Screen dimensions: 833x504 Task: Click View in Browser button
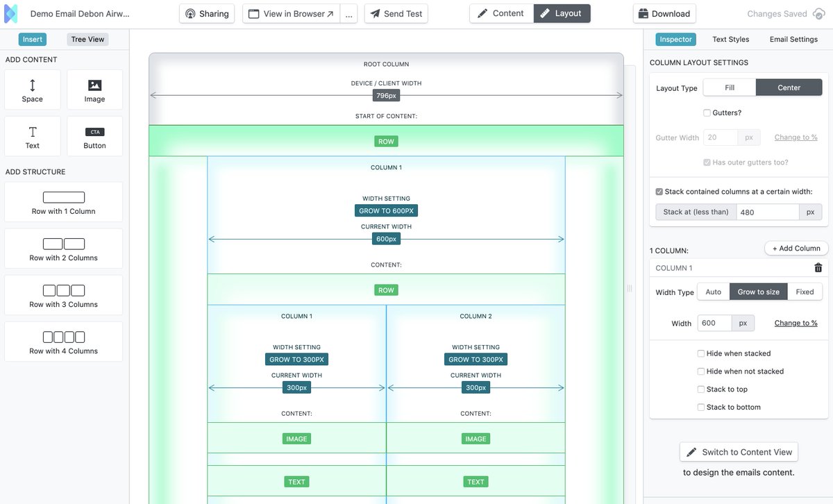pyautogui.click(x=291, y=14)
